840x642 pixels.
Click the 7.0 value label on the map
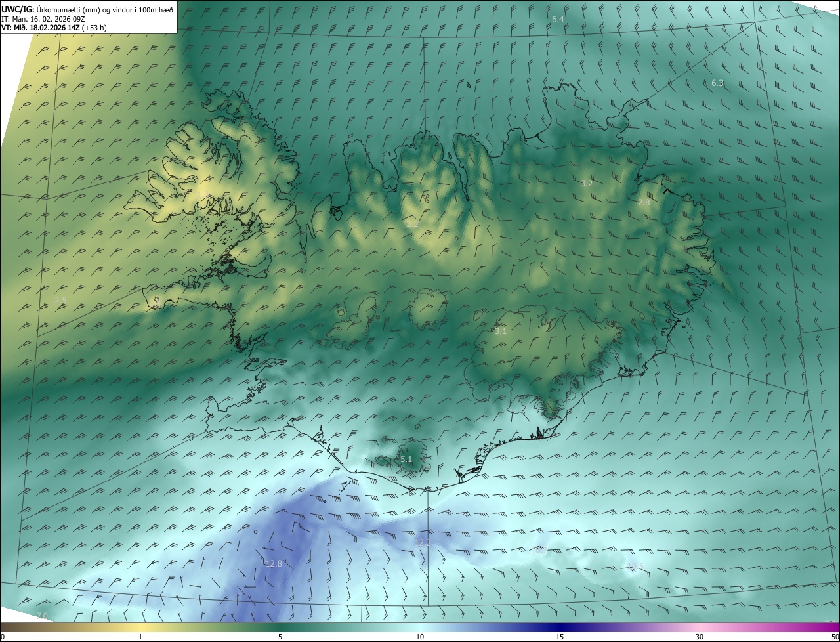(42, 616)
